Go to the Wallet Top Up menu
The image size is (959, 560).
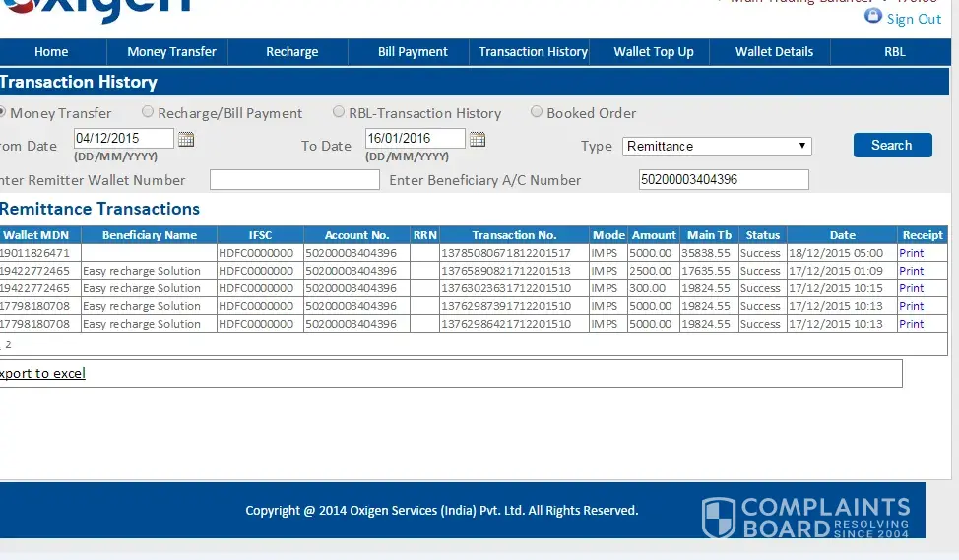[653, 52]
